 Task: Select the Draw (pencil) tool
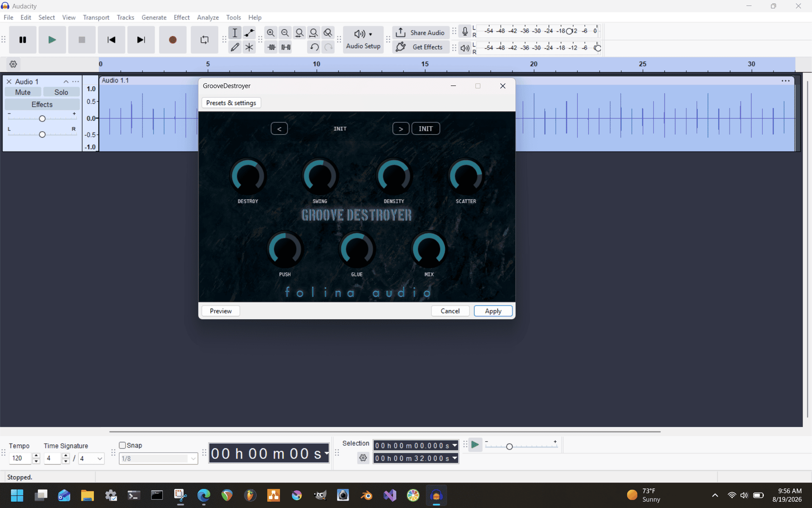tap(235, 47)
